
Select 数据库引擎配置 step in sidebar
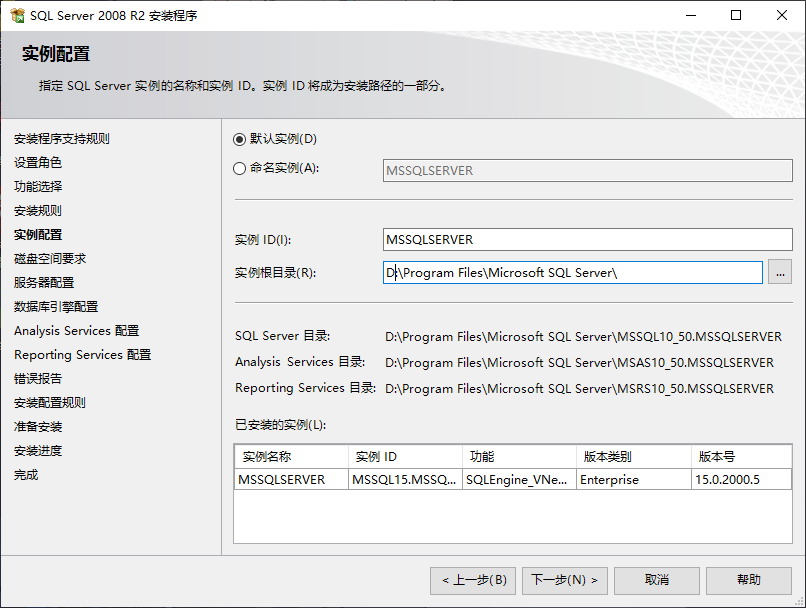[56, 307]
